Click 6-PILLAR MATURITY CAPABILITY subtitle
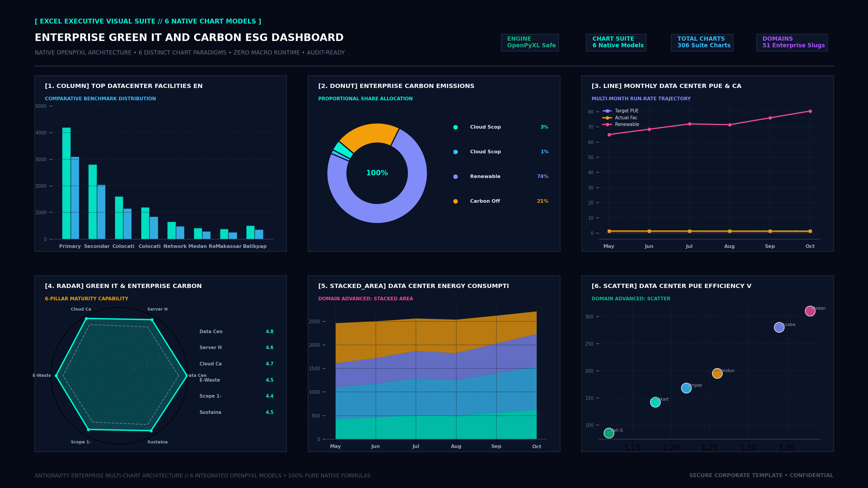 point(86,299)
